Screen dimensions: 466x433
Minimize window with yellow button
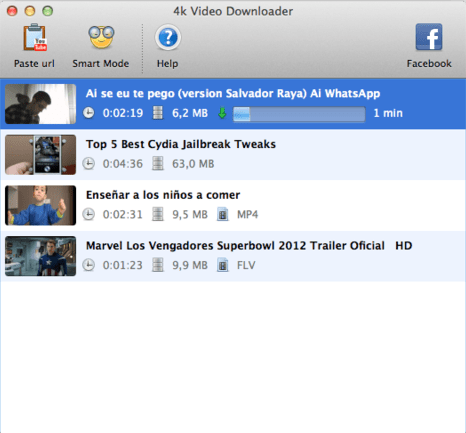30,11
